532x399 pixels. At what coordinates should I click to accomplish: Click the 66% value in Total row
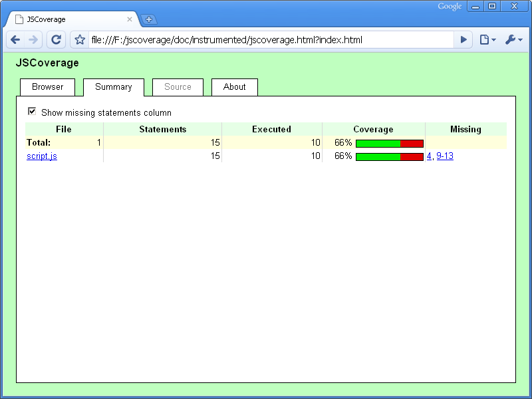click(343, 142)
